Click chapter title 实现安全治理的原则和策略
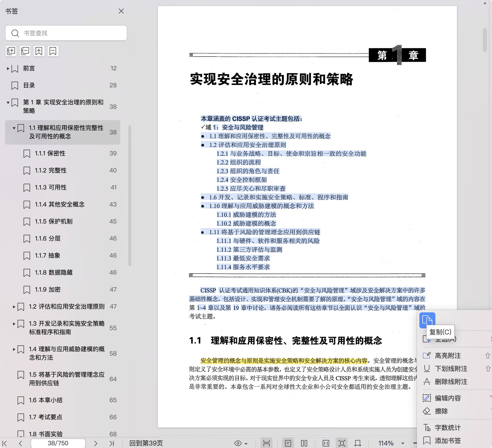 click(272, 79)
